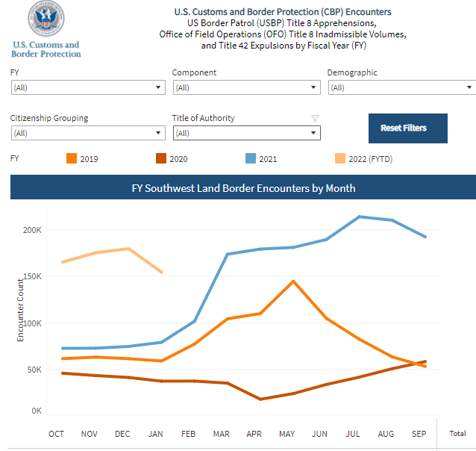Click the JUN month label
The width and height of the screenshot is (476, 451).
(319, 434)
